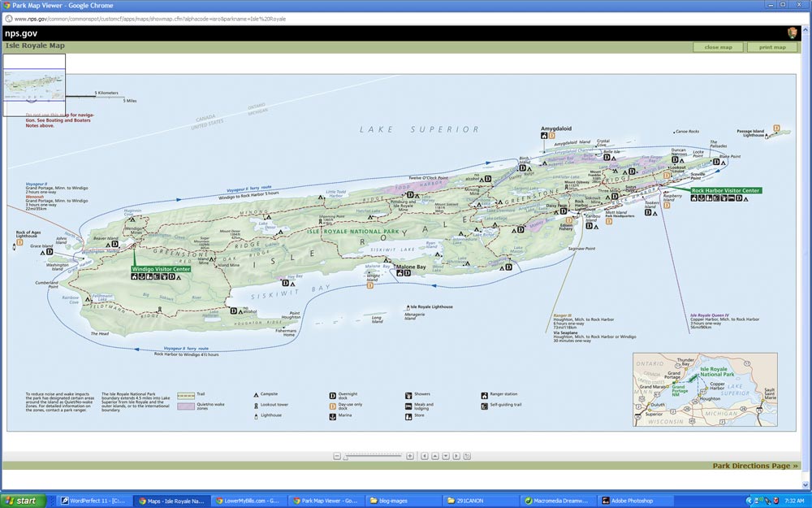Switch to Macromedia Dreamweaver taskbar item
Image resolution: width=812 pixels, height=508 pixels.
point(558,501)
